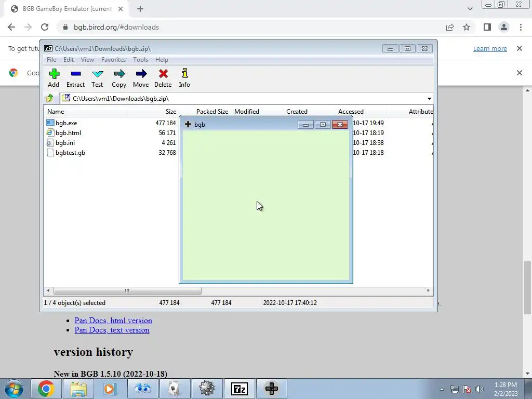Maximize the bgb emulator window
The height and width of the screenshot is (399, 532).
[x=323, y=125]
